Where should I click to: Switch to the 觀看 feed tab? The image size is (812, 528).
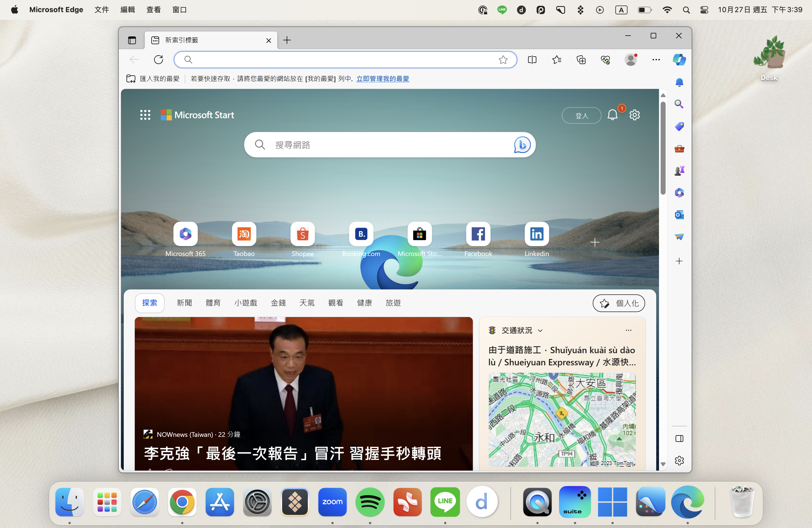(336, 303)
